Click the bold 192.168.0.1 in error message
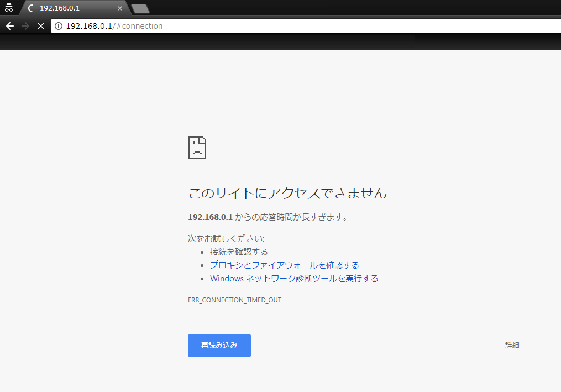The image size is (561, 392). coord(211,217)
